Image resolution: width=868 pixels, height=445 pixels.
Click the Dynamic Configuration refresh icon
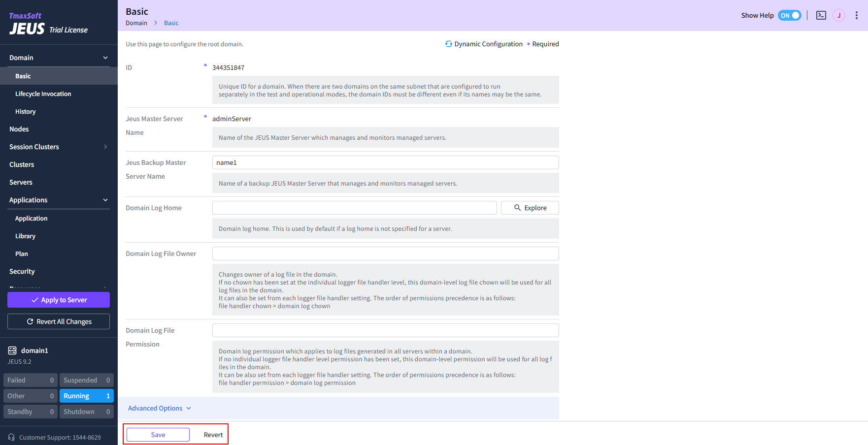coord(448,44)
